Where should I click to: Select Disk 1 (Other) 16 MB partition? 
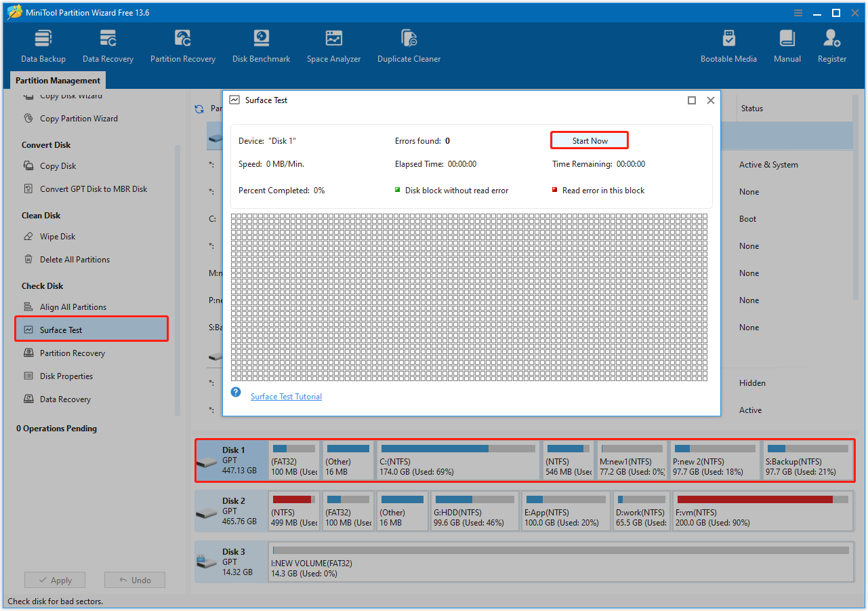pyautogui.click(x=348, y=460)
